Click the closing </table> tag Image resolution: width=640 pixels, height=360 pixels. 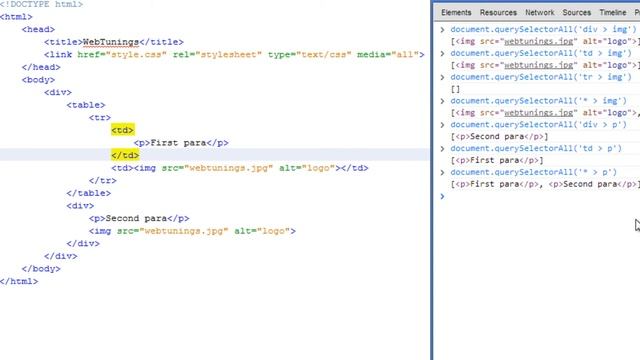[89, 193]
